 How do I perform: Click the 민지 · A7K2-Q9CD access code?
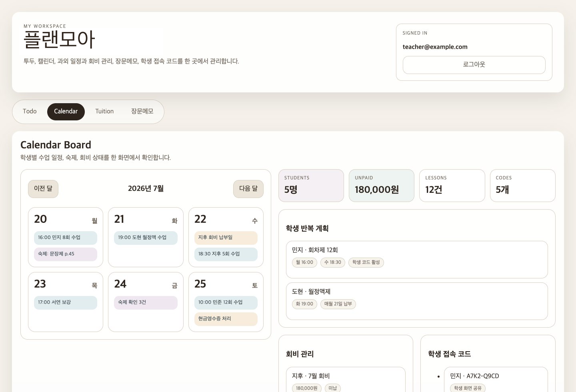tap(474, 376)
